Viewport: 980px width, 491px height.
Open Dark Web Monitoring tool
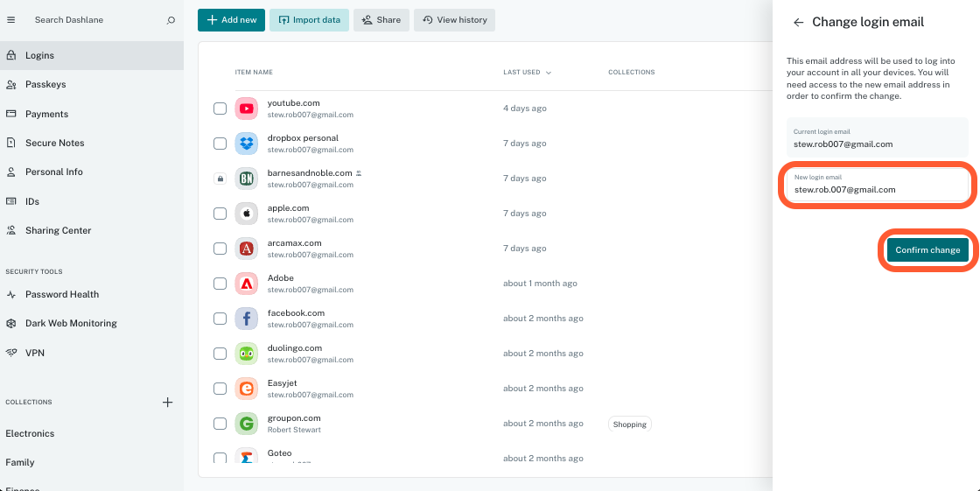[92, 323]
